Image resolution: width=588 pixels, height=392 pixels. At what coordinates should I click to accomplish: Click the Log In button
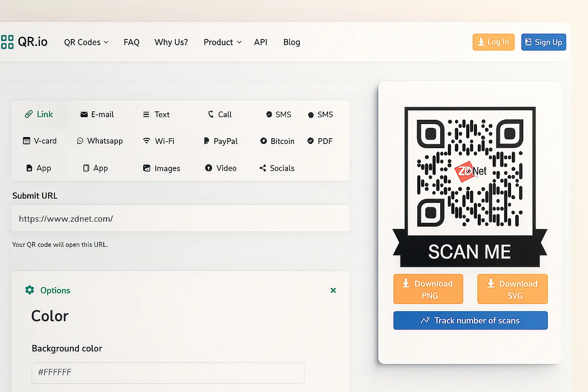click(493, 42)
